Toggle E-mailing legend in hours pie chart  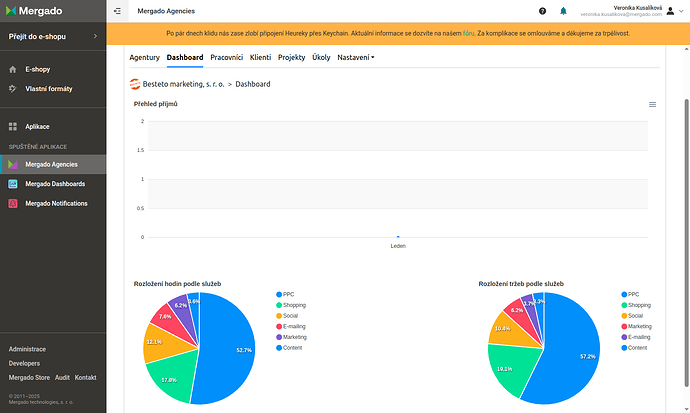(x=291, y=326)
